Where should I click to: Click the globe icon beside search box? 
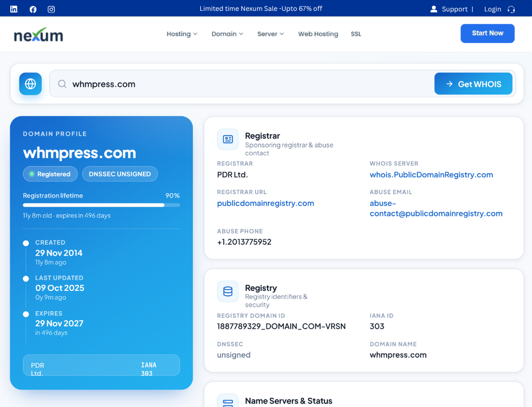[30, 84]
